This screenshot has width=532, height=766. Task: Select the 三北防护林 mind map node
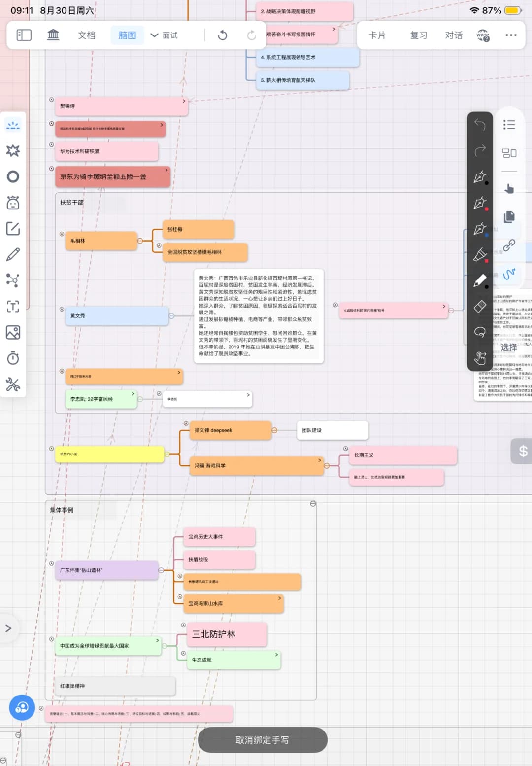pos(227,634)
